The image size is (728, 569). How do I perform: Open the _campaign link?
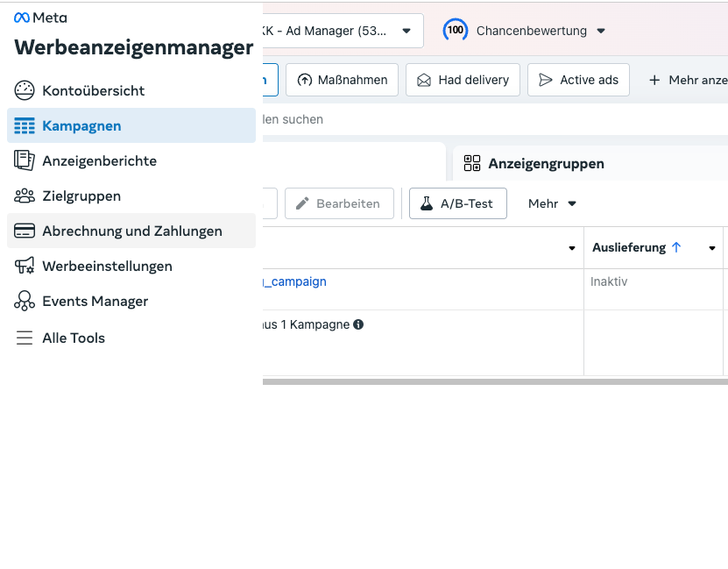coord(295,281)
